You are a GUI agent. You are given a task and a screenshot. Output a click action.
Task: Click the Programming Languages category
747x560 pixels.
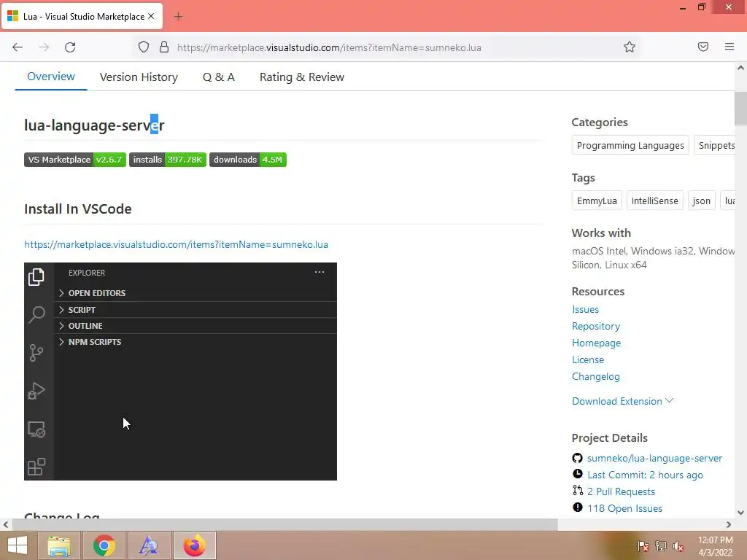630,145
